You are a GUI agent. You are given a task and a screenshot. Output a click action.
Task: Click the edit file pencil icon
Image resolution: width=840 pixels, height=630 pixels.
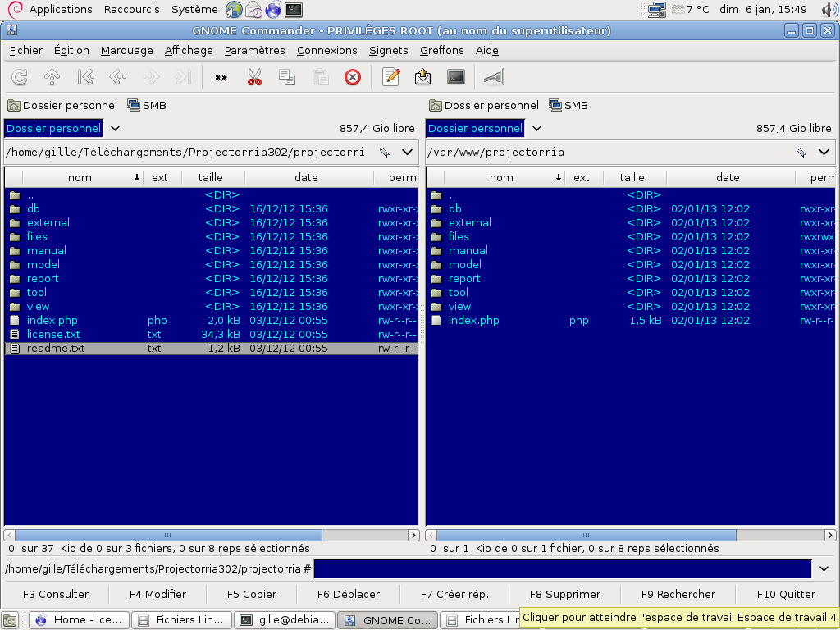[391, 77]
